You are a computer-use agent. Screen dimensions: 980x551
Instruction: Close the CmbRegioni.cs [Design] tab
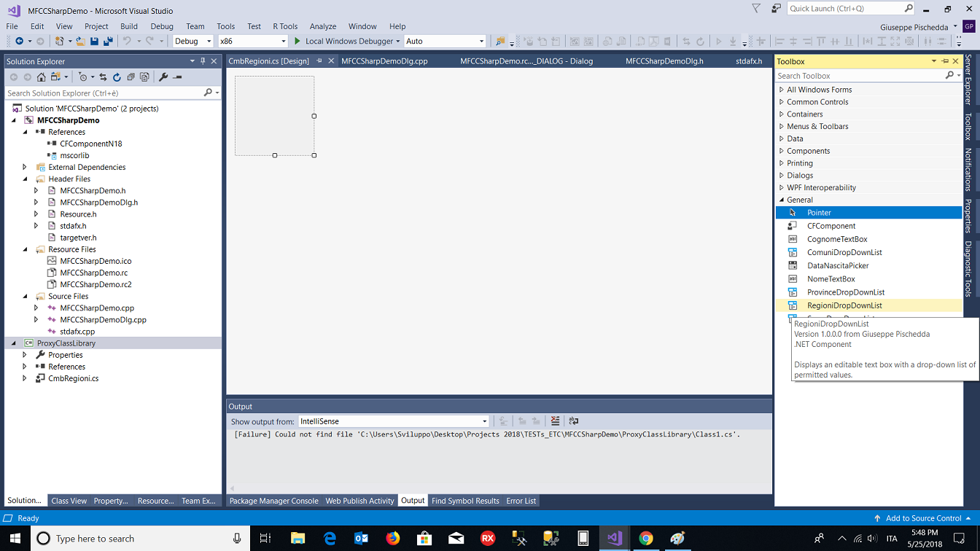(330, 61)
